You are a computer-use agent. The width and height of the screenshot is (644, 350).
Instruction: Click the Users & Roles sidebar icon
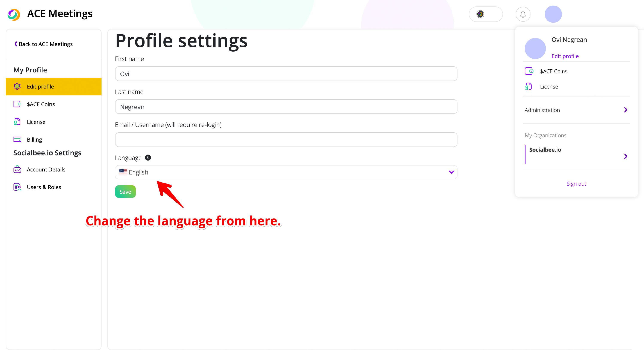pos(17,187)
